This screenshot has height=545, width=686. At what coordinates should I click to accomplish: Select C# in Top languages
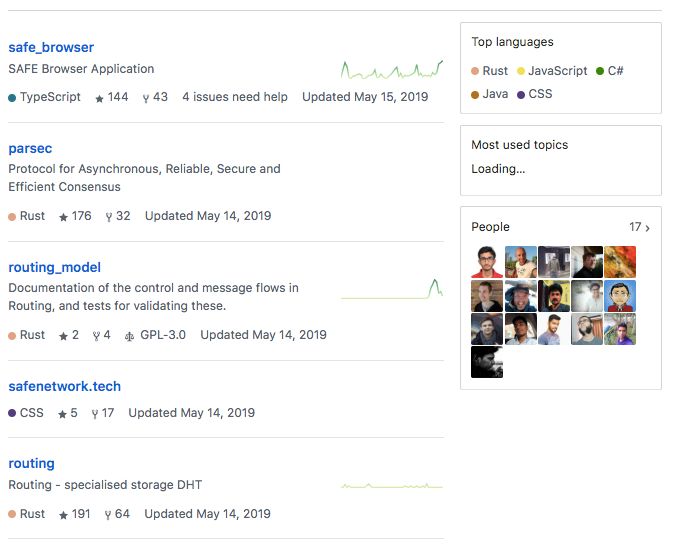tap(610, 71)
